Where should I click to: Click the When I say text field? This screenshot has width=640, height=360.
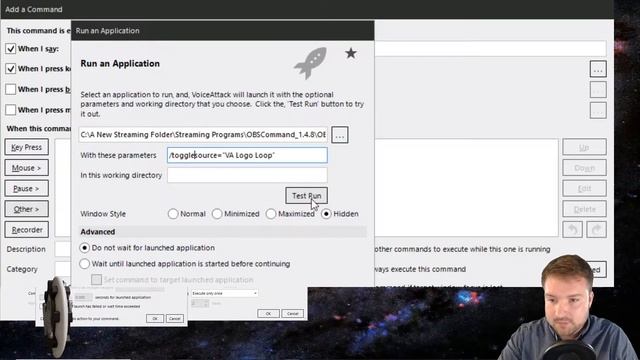tap(490, 49)
